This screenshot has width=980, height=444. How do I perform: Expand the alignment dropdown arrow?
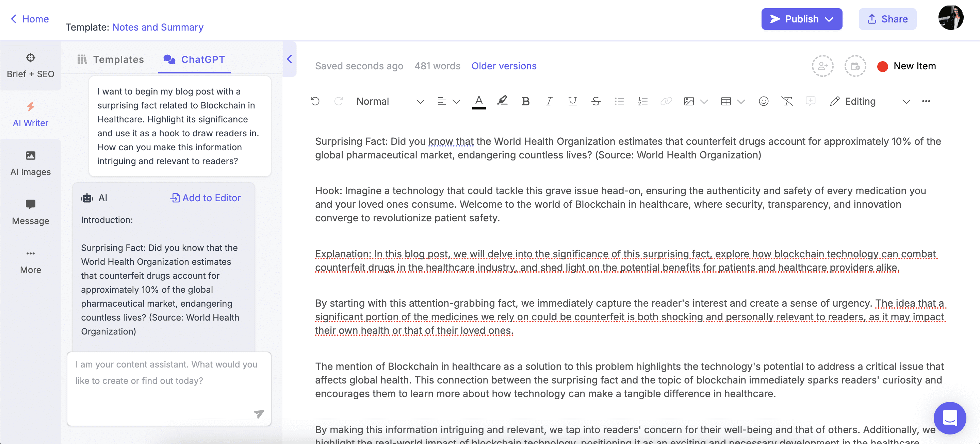pyautogui.click(x=456, y=102)
